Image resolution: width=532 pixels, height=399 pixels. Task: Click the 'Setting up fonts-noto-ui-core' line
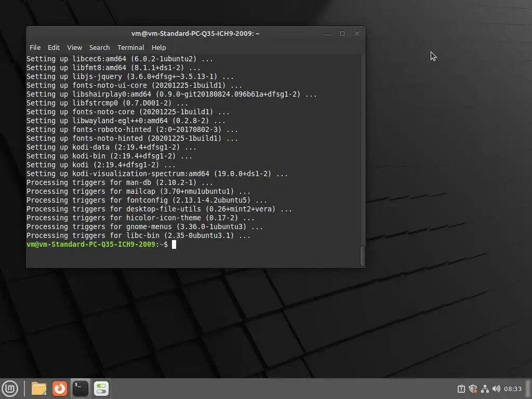click(135, 86)
